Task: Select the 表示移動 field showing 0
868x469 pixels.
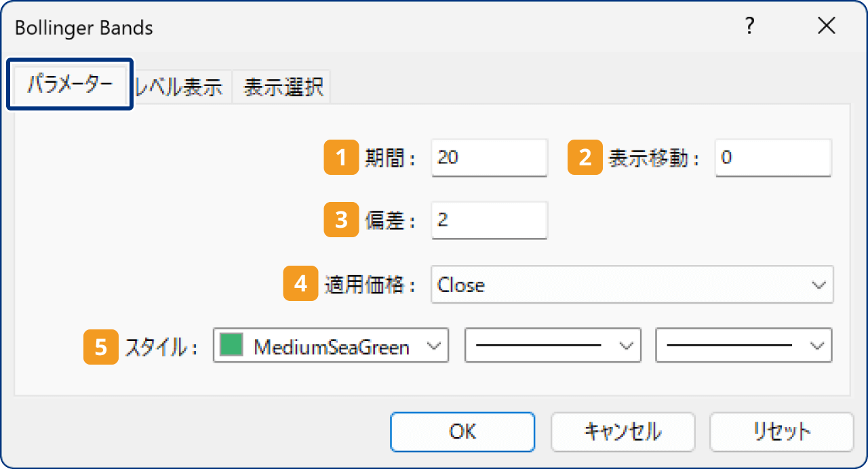Action: [772, 157]
